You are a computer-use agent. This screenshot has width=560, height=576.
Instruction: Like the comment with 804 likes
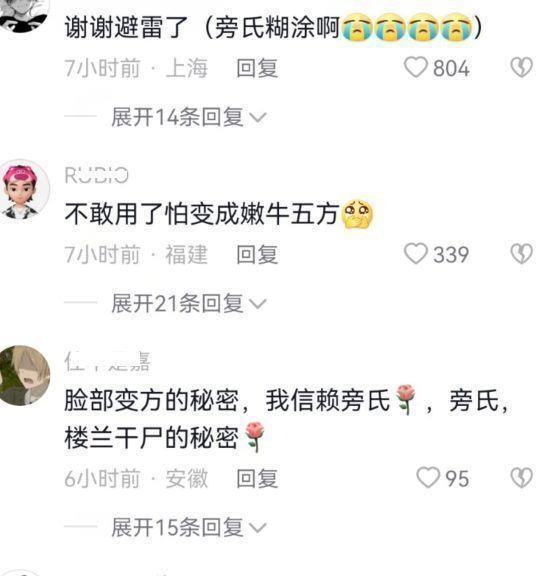[x=415, y=68]
